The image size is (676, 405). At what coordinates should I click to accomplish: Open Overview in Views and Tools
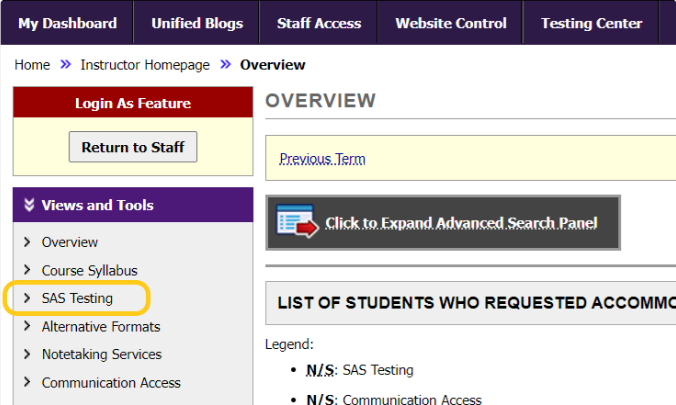coord(70,242)
